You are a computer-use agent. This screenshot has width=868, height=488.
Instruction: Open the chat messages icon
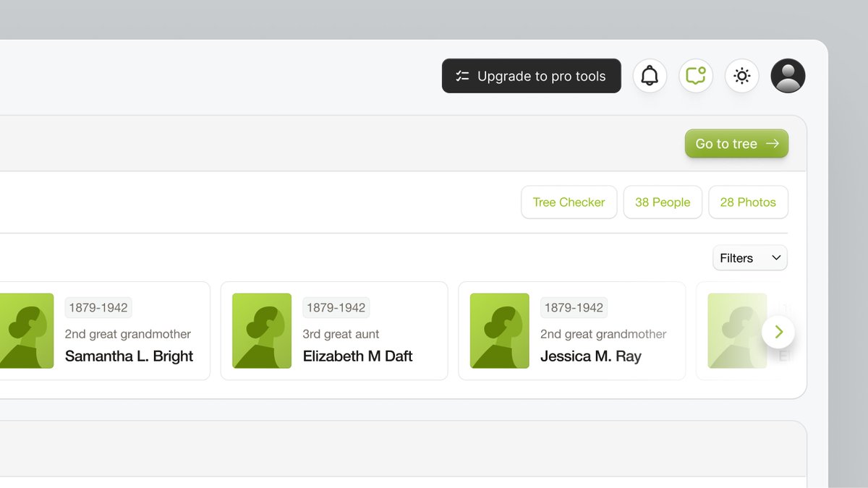click(696, 76)
